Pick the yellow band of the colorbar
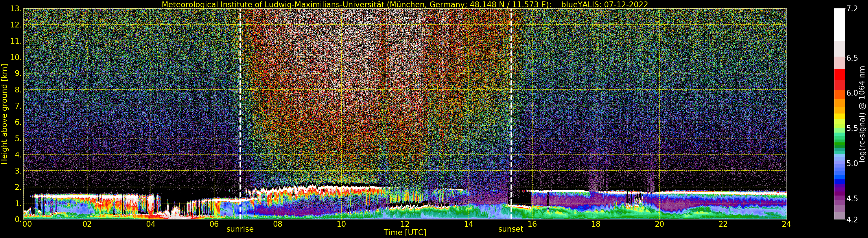This screenshot has height=238, width=868. [x=839, y=117]
